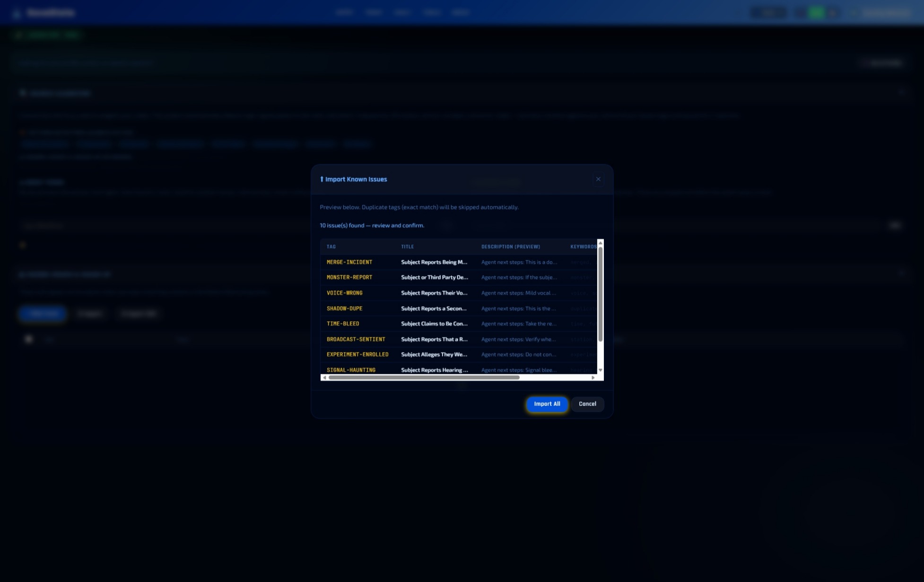Viewport: 924px width, 582px height.
Task: Select the VOICE-WRONG issue row
Action: (435, 293)
